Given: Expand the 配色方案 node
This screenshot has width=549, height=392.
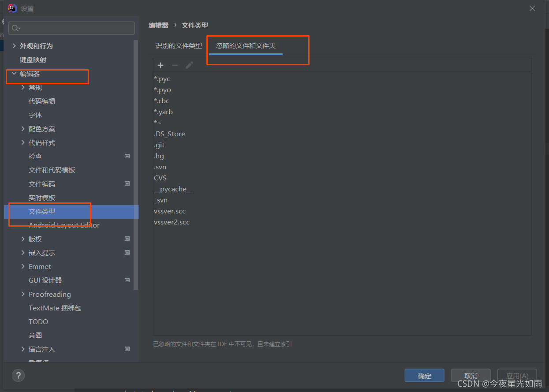Looking at the screenshot, I should [23, 129].
